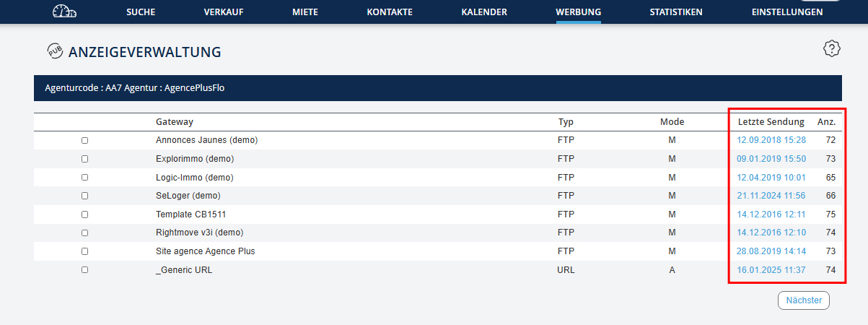Click the dashboard gauge logo icon
The width and height of the screenshot is (868, 325).
click(x=64, y=12)
